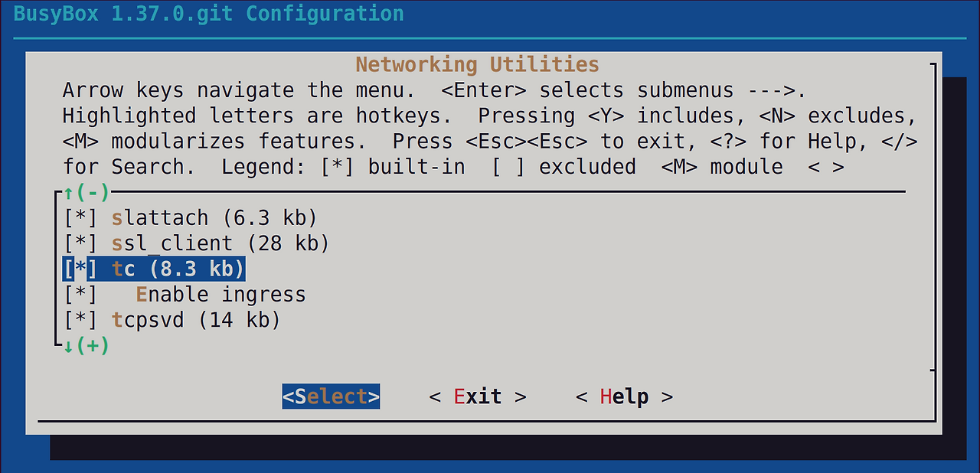
Task: Select the tcpsvd (14 kb) entry
Action: coord(196,320)
